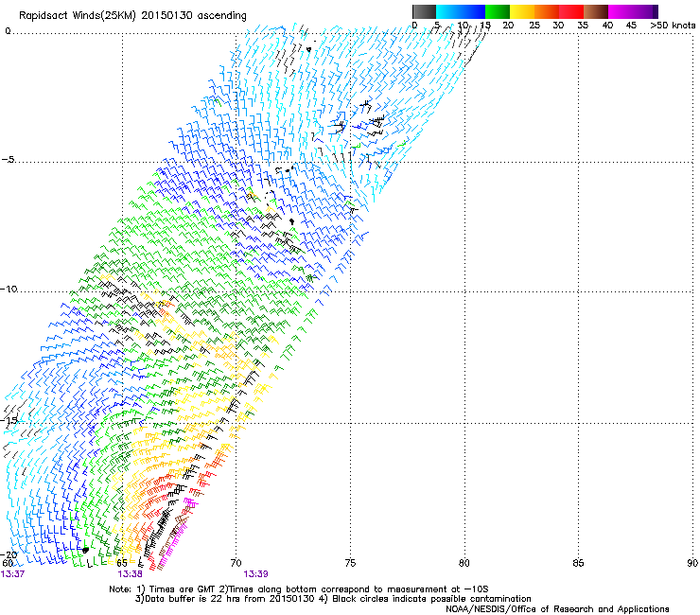Click the latitude label '-15'
This screenshot has height=615, width=700.
point(9,420)
